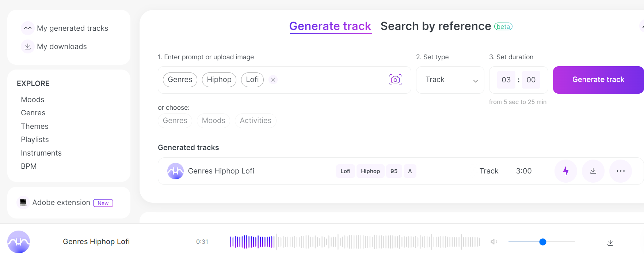The width and height of the screenshot is (644, 254).
Task: Expand the Moods choose chip
Action: (214, 121)
